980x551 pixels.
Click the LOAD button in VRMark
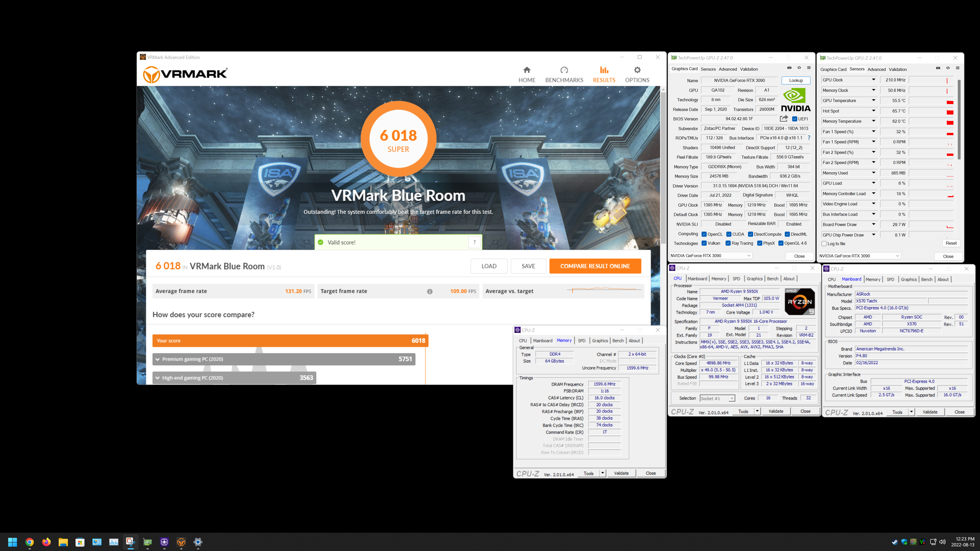pos(489,266)
